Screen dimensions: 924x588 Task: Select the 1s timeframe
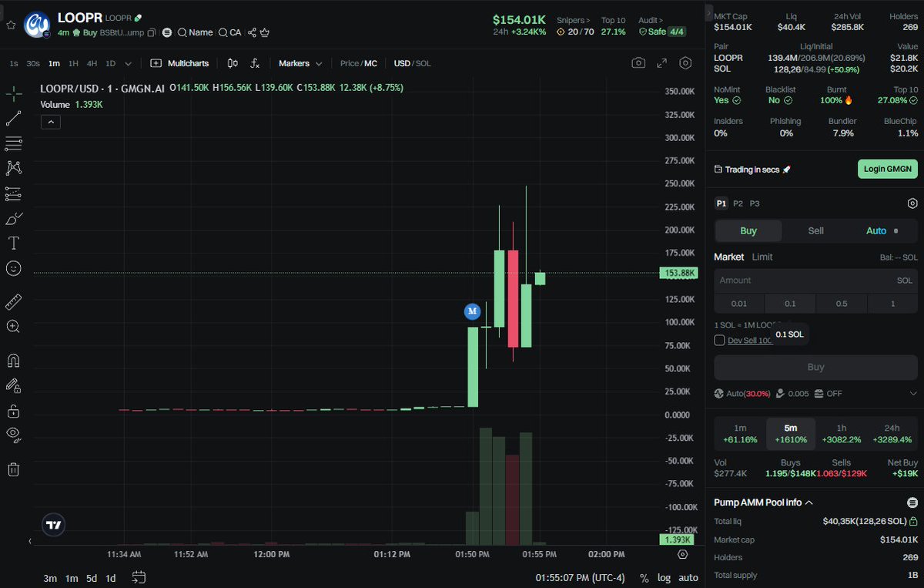[x=14, y=63]
